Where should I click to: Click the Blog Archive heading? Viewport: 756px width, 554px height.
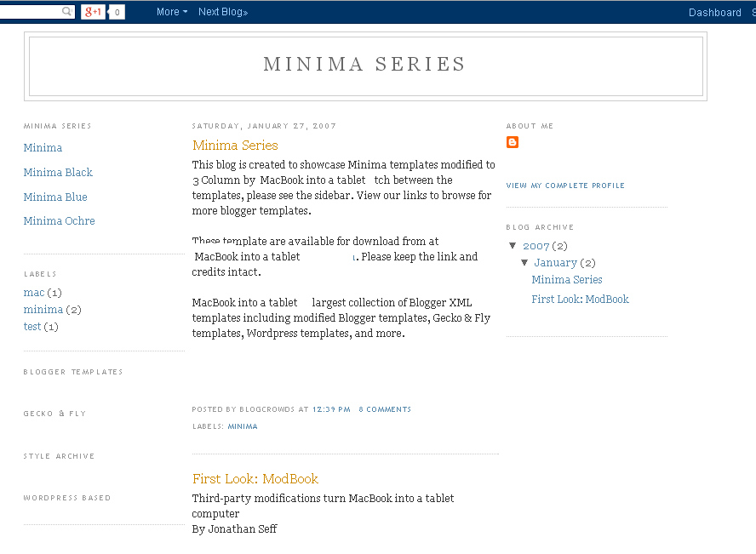[x=540, y=227]
